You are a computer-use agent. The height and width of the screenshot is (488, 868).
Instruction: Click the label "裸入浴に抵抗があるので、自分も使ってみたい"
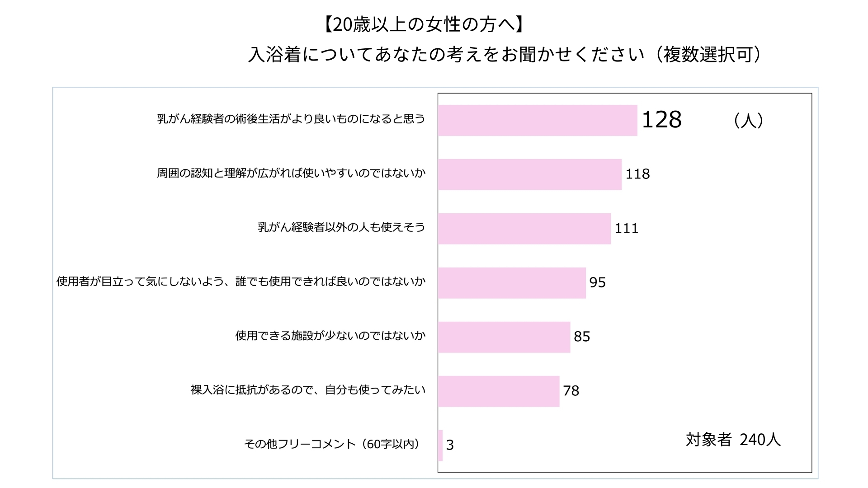(308, 390)
